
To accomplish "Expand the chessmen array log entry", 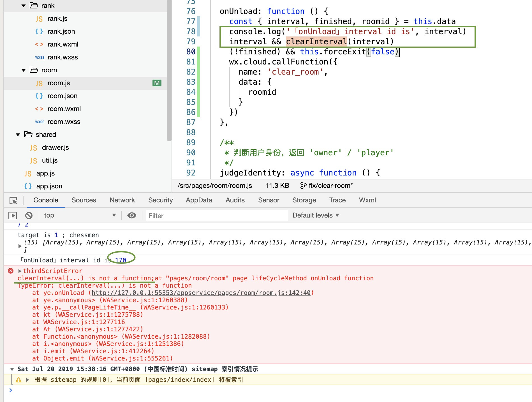I will click(20, 246).
